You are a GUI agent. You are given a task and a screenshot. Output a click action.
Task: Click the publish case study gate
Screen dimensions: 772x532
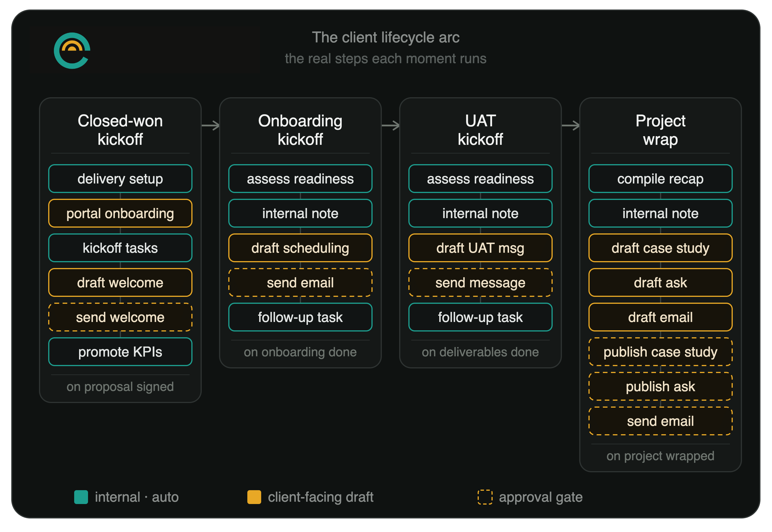coord(660,352)
